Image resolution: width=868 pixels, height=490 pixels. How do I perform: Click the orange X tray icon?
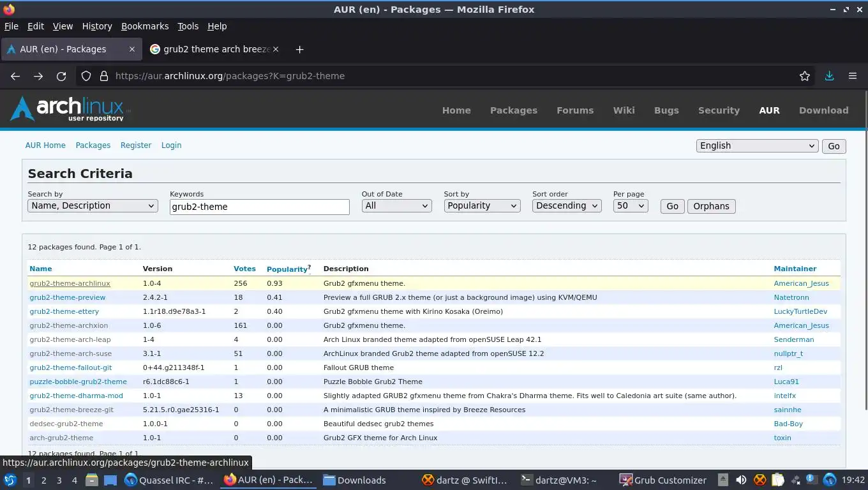point(759,480)
